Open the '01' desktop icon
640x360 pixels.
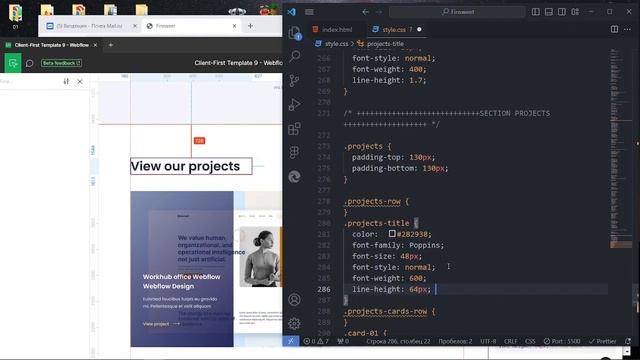click(x=15, y=16)
